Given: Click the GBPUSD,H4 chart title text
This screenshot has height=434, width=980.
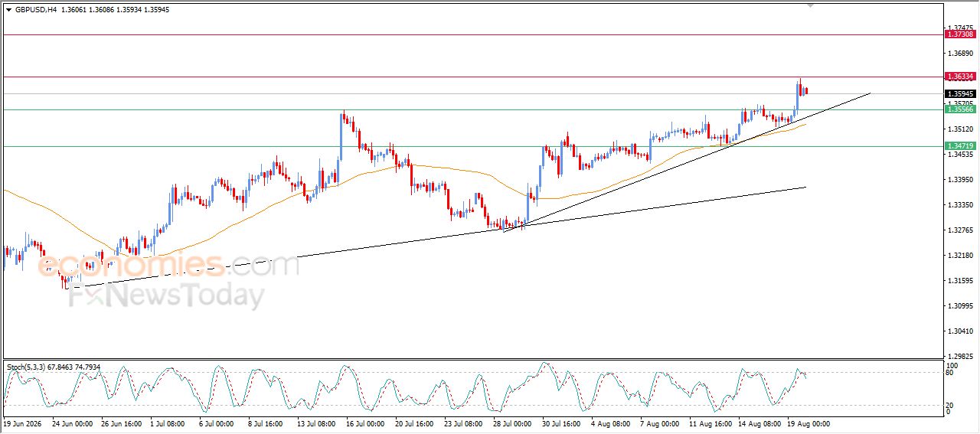Looking at the screenshot, I should tap(36, 10).
